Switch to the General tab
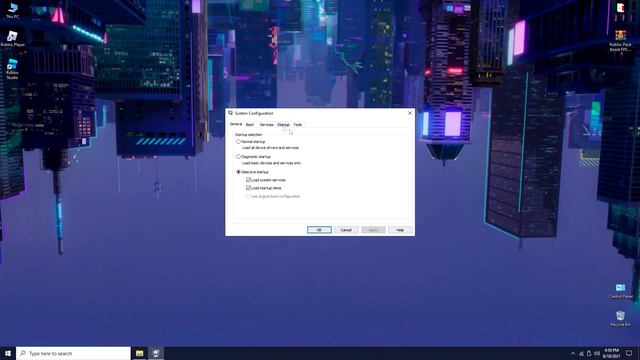 (236, 124)
